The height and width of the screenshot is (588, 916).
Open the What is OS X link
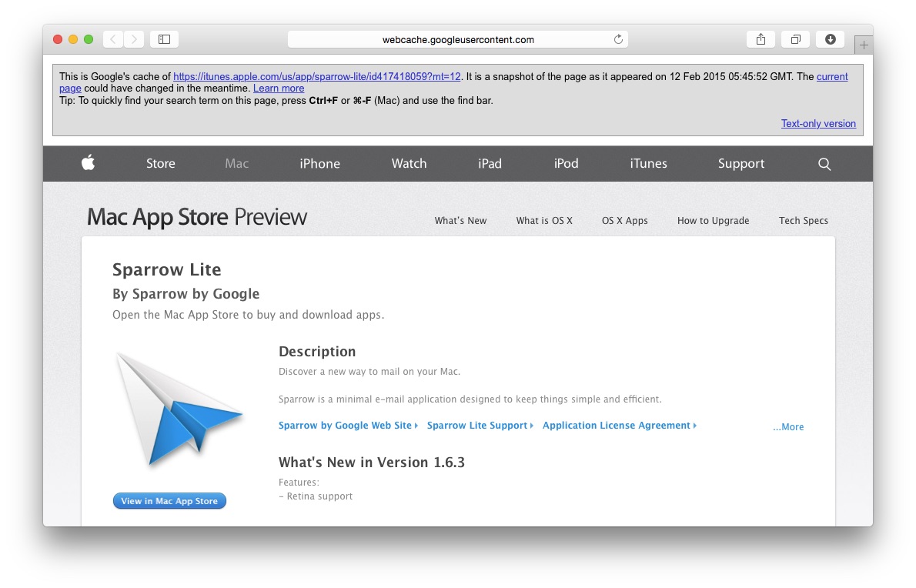coord(544,221)
